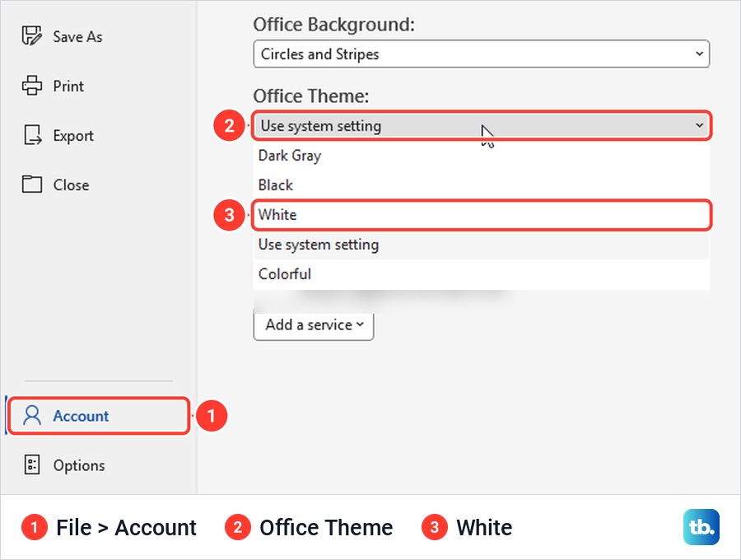Collapse the Office Theme dropdown

(481, 126)
